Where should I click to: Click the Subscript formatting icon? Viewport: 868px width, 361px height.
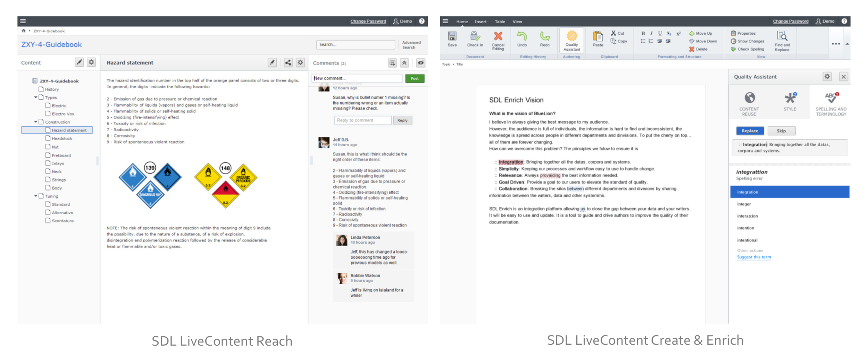[669, 33]
